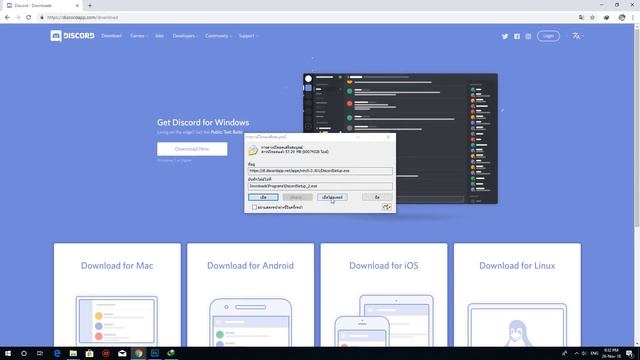Close the download dialog window

388,137
